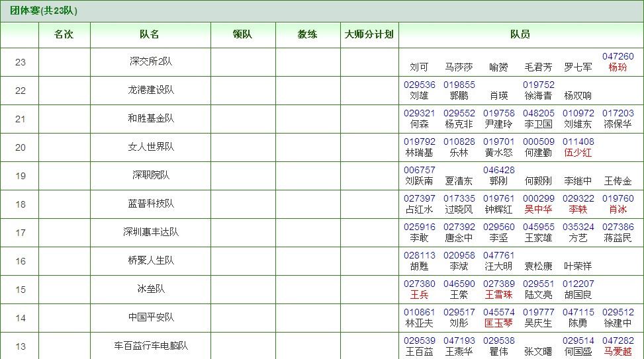This screenshot has width=644, height=359.
Task: Open player ID link 019760
Action: pyautogui.click(x=618, y=199)
